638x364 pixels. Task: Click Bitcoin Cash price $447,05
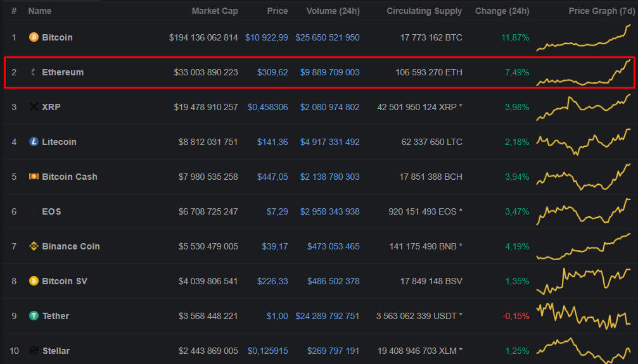[x=272, y=177]
